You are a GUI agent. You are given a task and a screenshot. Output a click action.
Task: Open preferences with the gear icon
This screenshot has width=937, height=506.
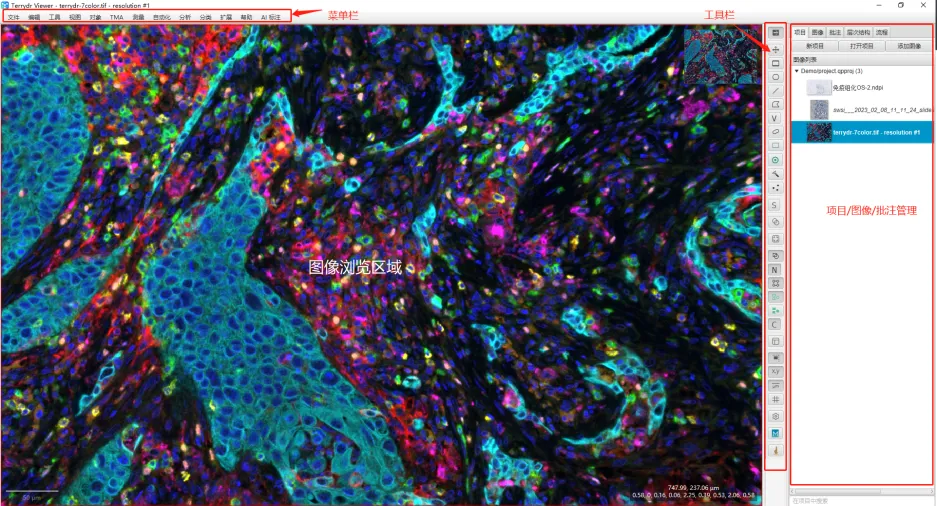click(x=776, y=416)
